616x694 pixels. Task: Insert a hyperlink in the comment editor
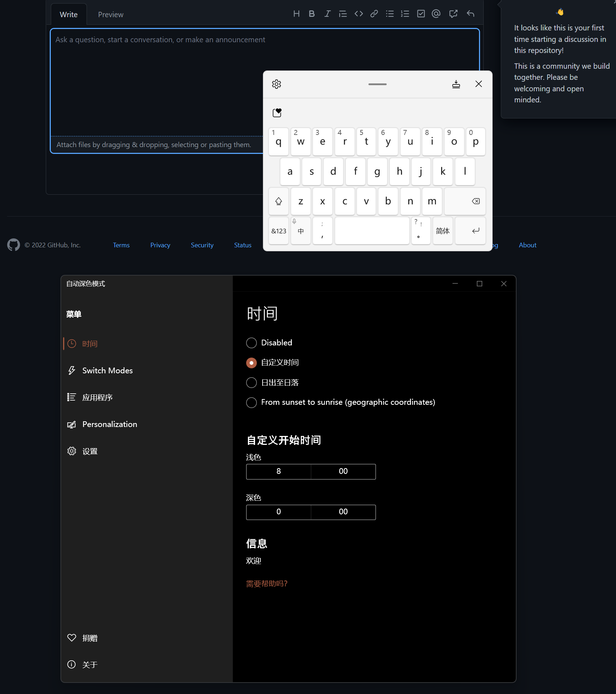pyautogui.click(x=374, y=14)
